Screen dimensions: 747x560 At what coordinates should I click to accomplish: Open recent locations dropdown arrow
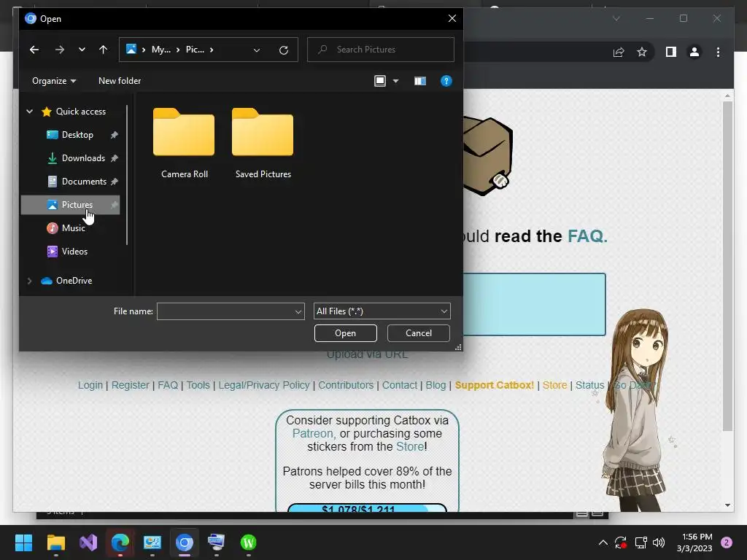[82, 50]
